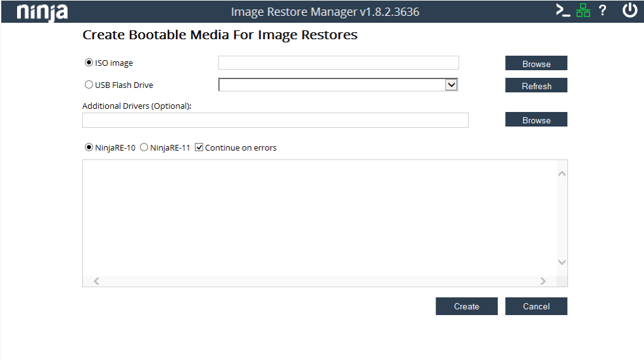Open the command prompt terminal icon

(x=563, y=10)
